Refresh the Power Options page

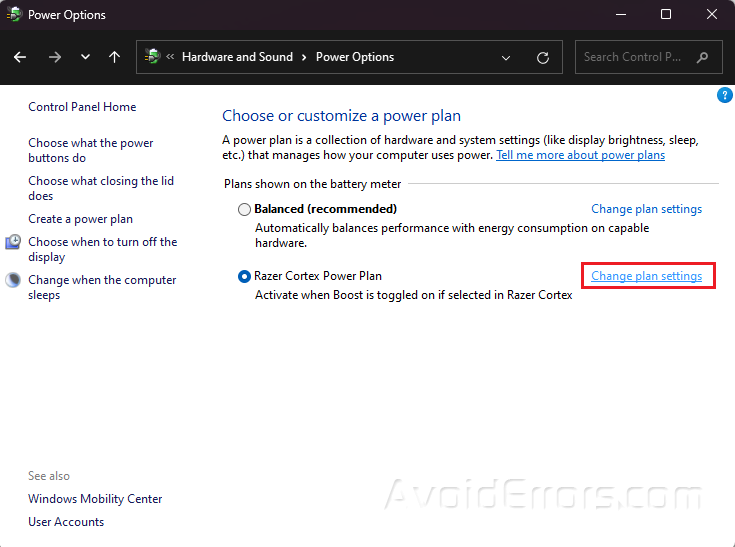[x=543, y=57]
